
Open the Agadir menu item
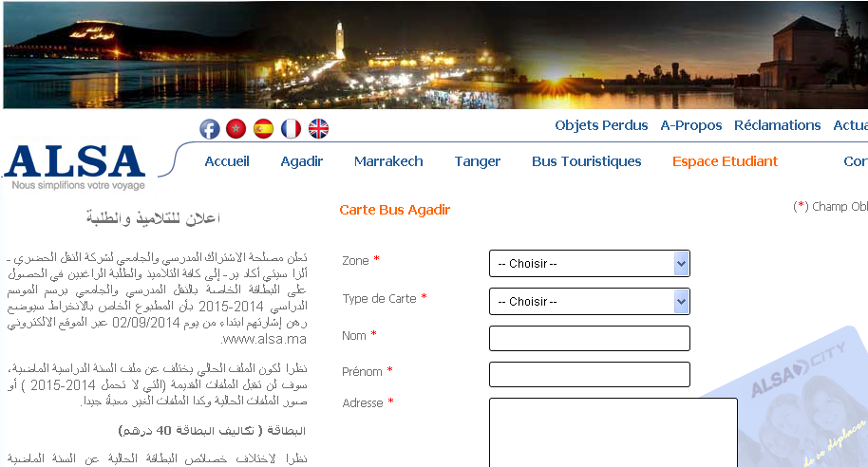pos(302,161)
